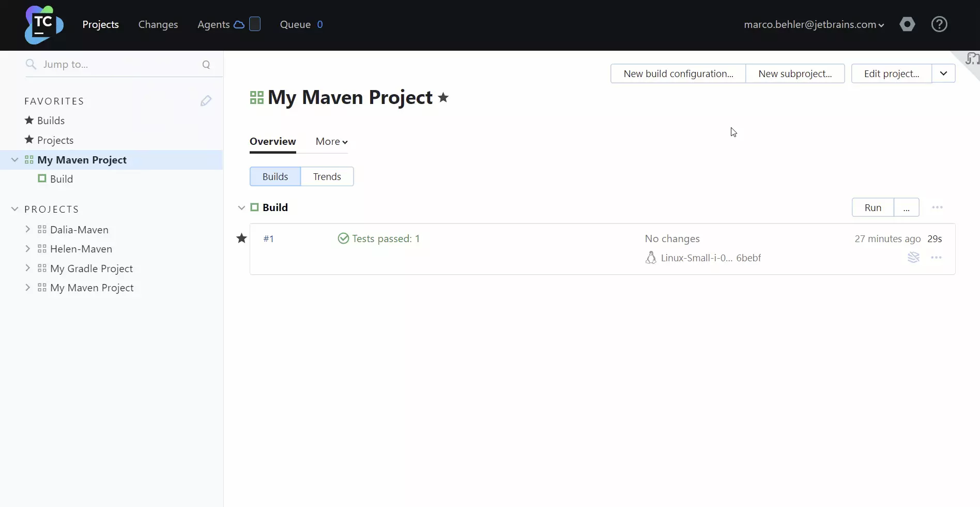Image resolution: width=980 pixels, height=507 pixels.
Task: Open the Changes tab in top navigation
Action: (158, 24)
